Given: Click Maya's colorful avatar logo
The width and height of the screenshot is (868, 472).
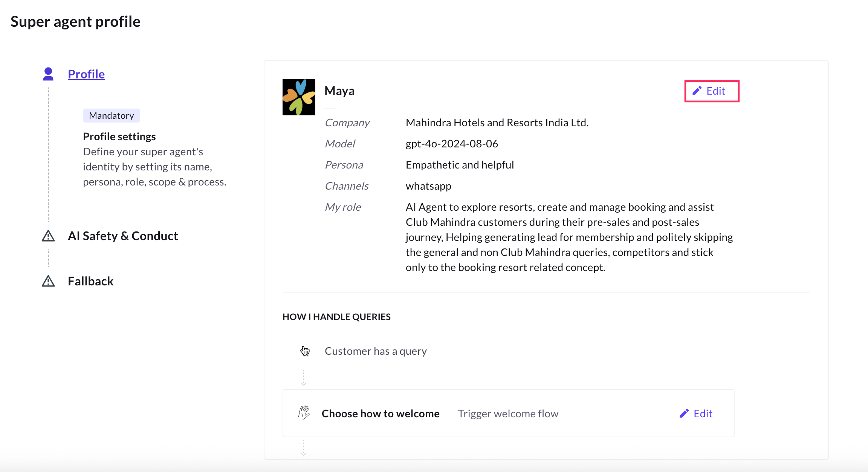Looking at the screenshot, I should (299, 97).
